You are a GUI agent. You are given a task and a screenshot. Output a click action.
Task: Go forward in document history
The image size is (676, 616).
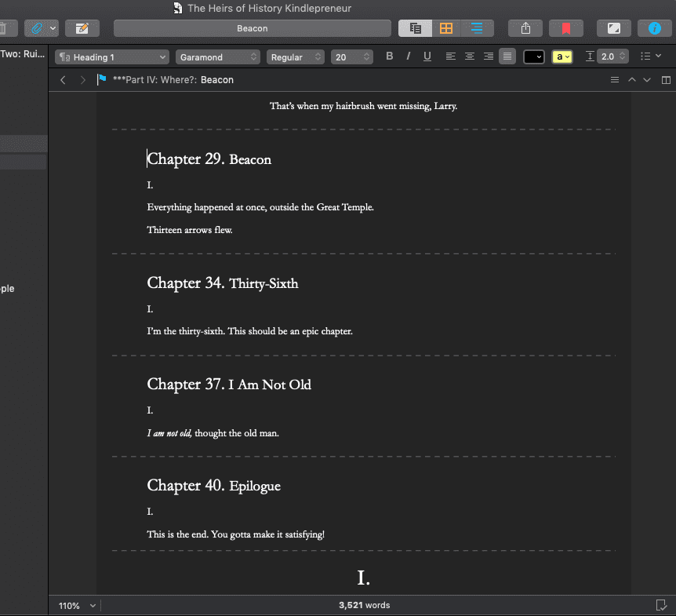click(83, 80)
